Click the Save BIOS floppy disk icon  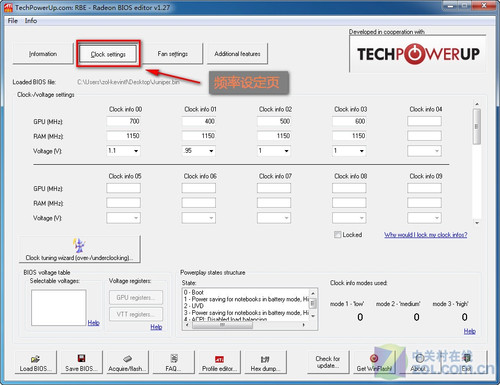(81, 358)
